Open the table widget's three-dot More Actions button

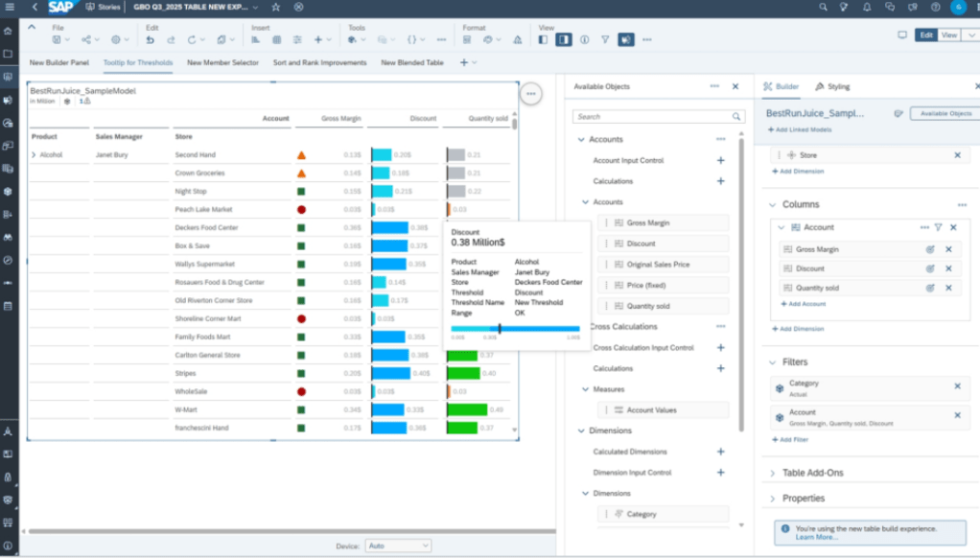tap(530, 94)
